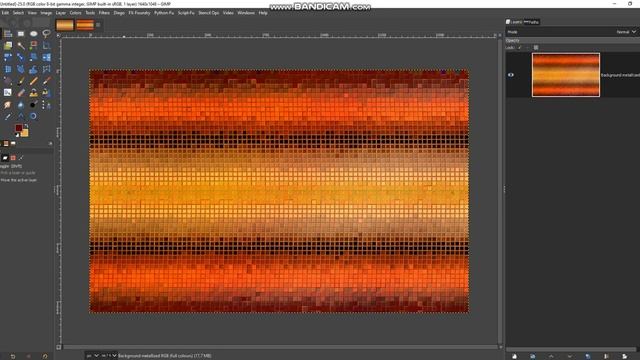
Task: Toggle zoom-on-window-resize button at ruler corner
Action: (x=500, y=36)
